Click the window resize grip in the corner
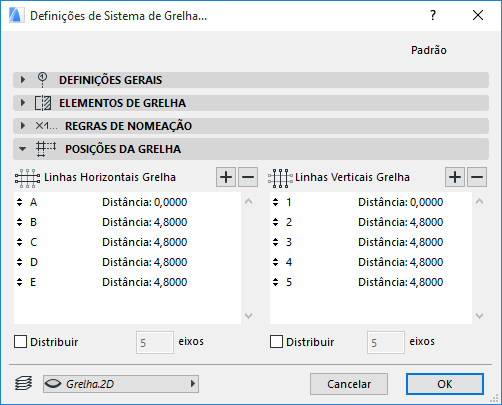Viewport: 502px width, 405px height. pos(495,398)
